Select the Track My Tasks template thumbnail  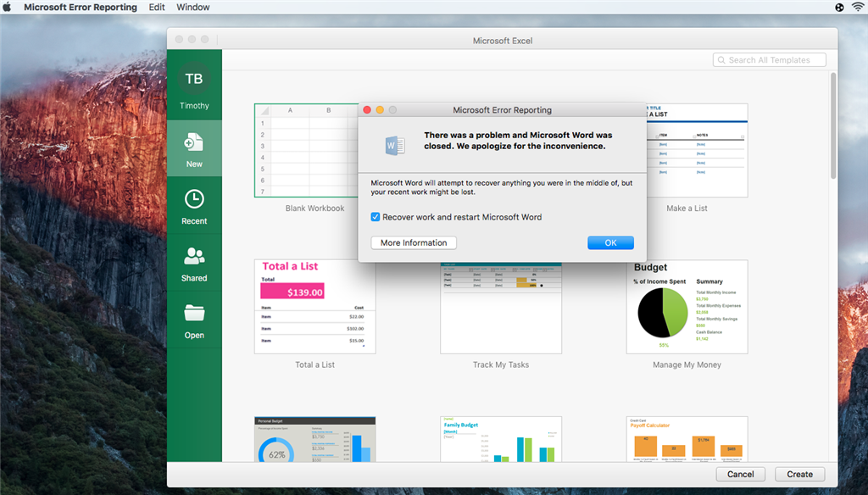(501, 308)
